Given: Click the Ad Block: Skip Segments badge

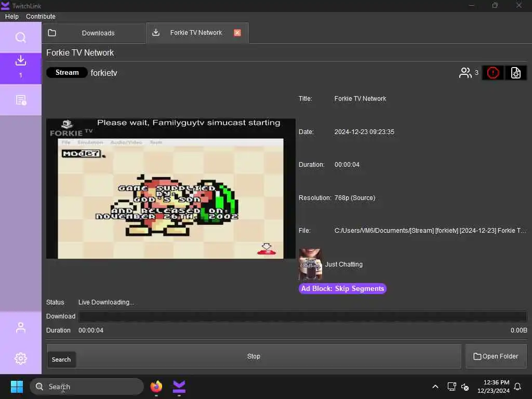Looking at the screenshot, I should (342, 289).
